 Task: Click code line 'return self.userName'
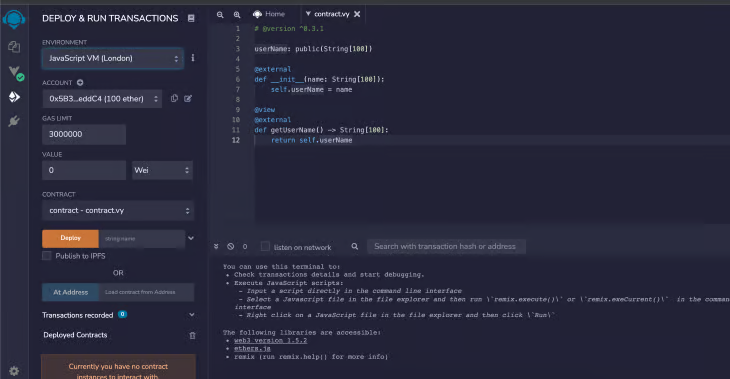pos(311,140)
